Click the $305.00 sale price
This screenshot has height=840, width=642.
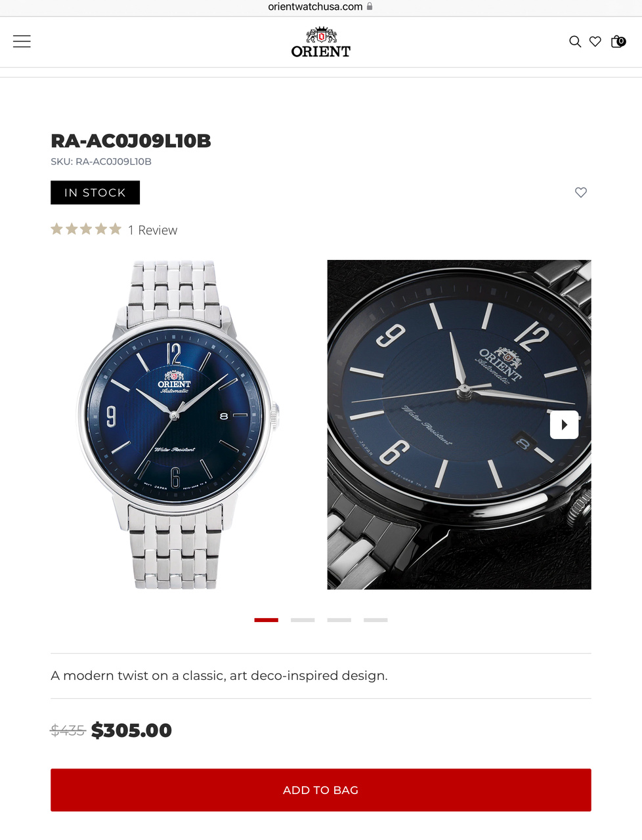click(131, 730)
